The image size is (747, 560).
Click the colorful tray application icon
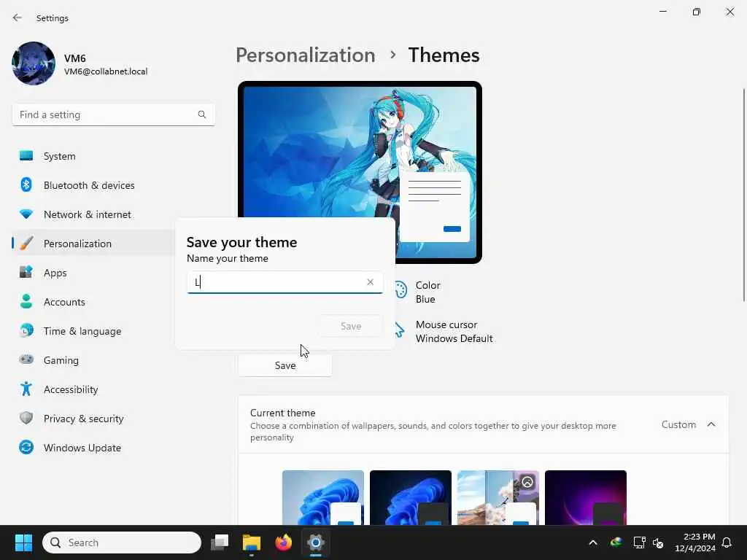(616, 542)
